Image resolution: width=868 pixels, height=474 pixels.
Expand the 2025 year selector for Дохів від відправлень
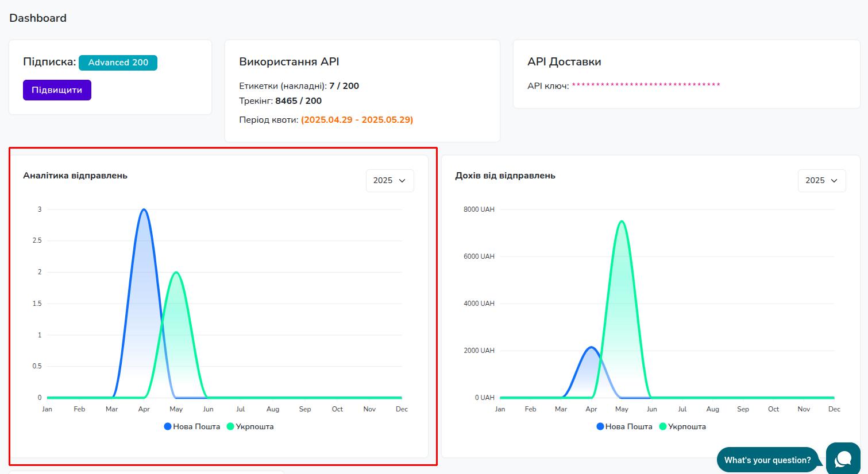[x=821, y=180]
